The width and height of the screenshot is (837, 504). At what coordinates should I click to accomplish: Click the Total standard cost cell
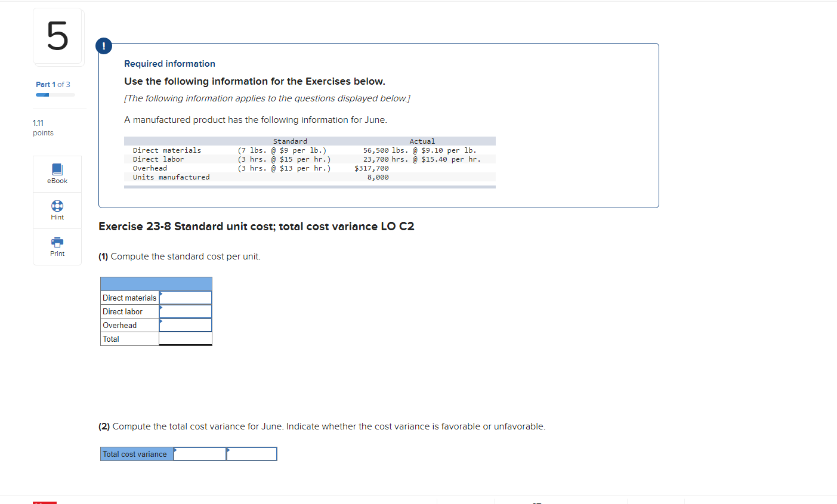[186, 339]
